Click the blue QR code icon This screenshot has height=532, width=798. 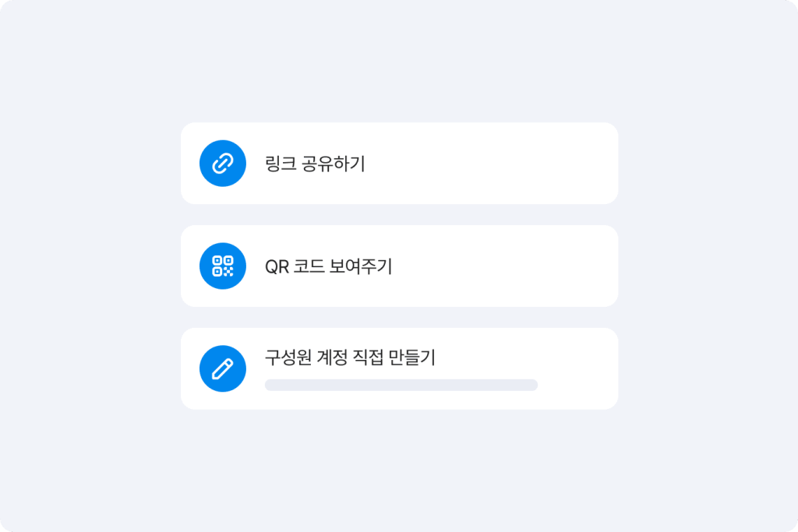click(223, 266)
